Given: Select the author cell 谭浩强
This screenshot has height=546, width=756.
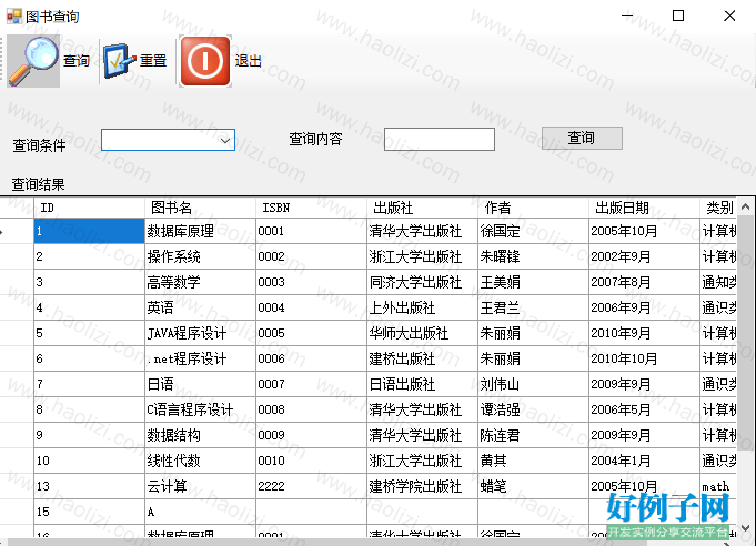Looking at the screenshot, I should [x=533, y=410].
